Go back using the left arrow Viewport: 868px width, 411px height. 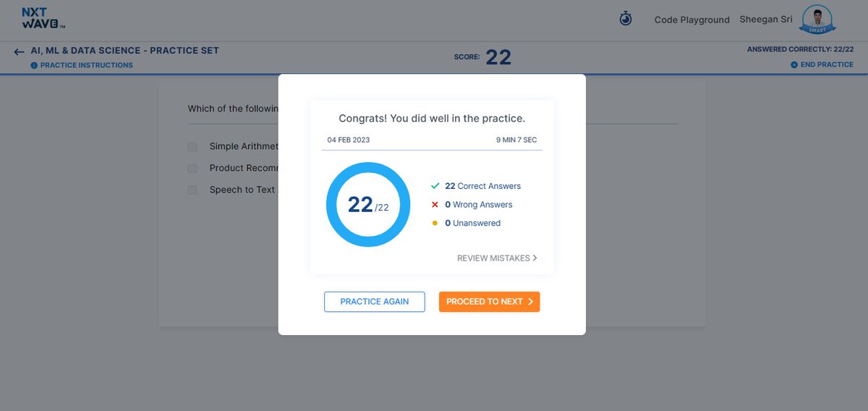click(19, 52)
